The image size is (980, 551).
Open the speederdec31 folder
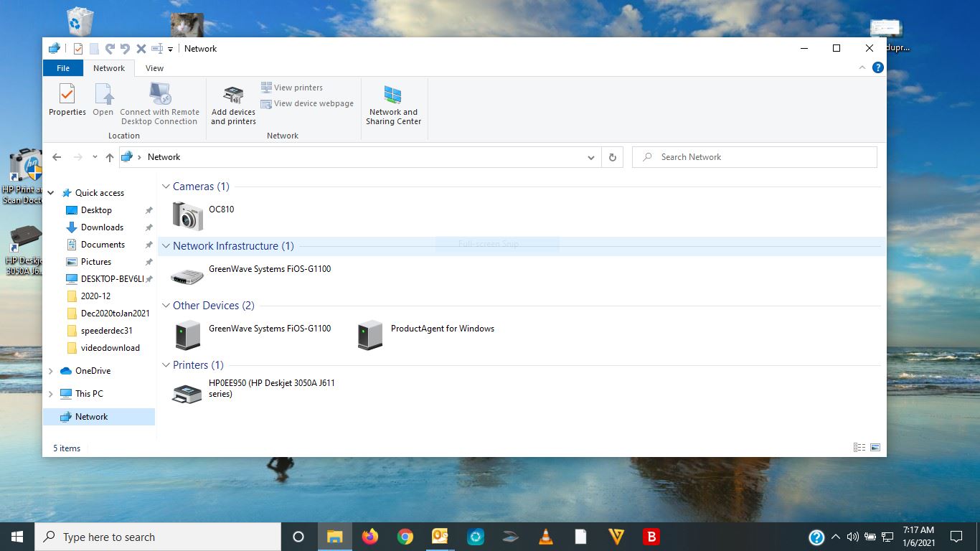[106, 331]
